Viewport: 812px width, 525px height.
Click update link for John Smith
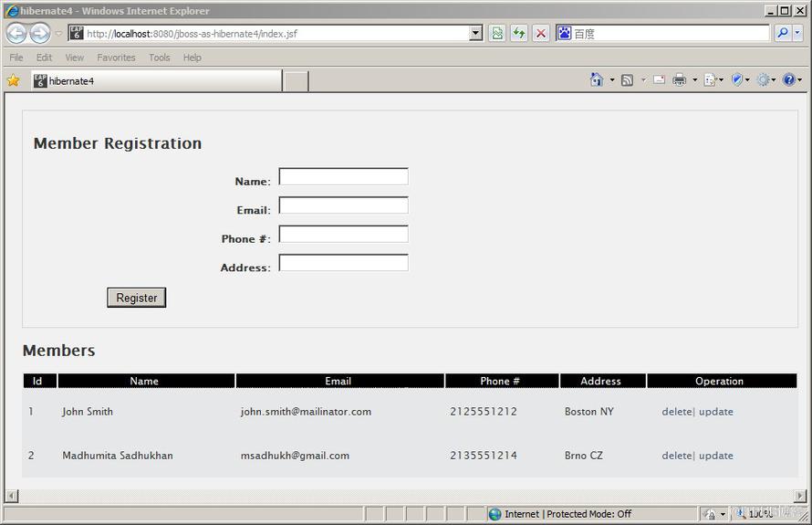715,412
